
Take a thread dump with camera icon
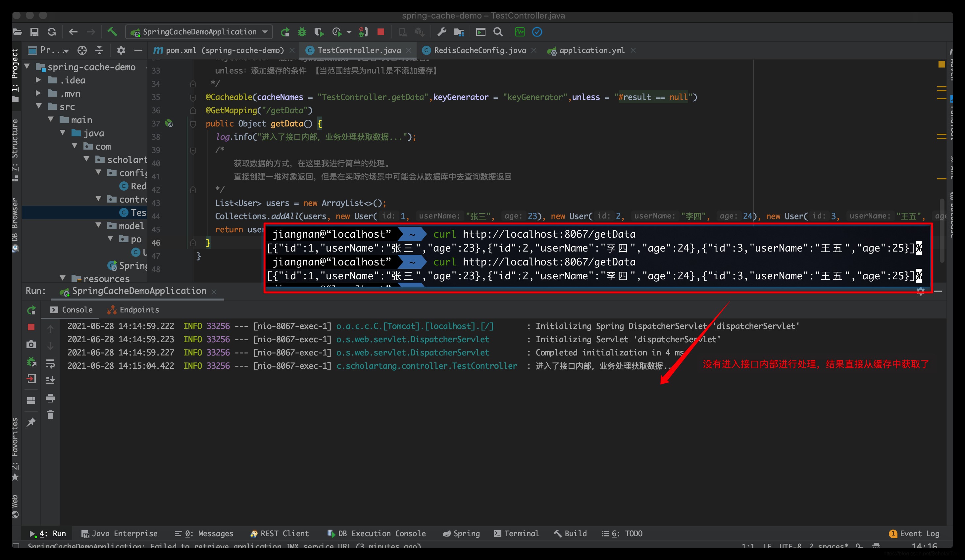[31, 344]
